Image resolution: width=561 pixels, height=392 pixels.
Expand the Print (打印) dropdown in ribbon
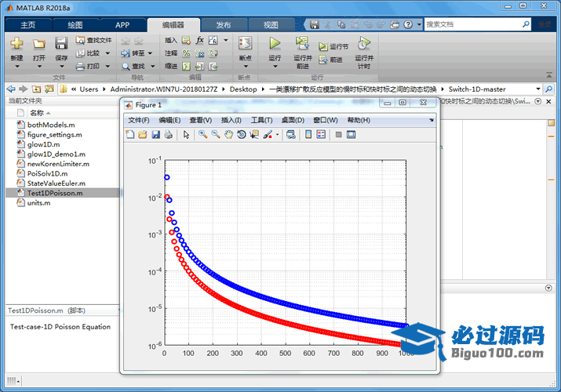pyautogui.click(x=107, y=67)
